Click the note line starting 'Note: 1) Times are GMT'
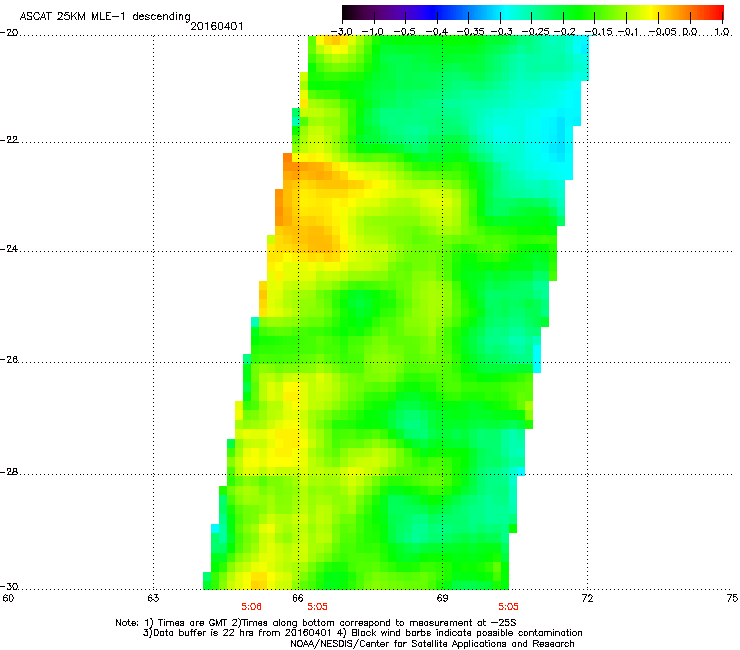Screen dimensions: 740x650 pyautogui.click(x=316, y=623)
